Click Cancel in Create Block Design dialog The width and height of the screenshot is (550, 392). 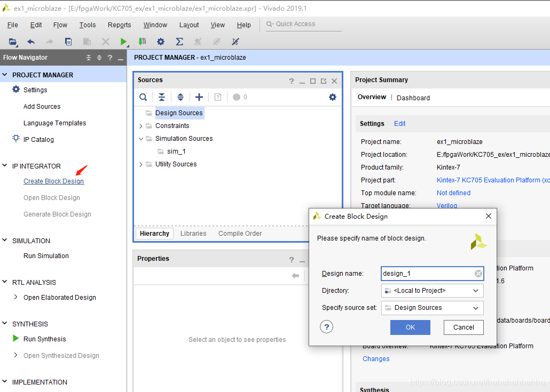point(463,327)
